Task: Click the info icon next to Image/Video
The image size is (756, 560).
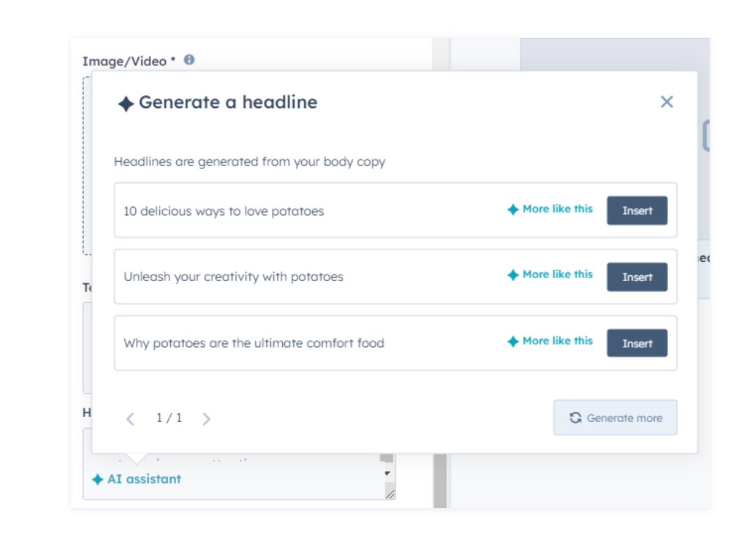Action: click(189, 60)
